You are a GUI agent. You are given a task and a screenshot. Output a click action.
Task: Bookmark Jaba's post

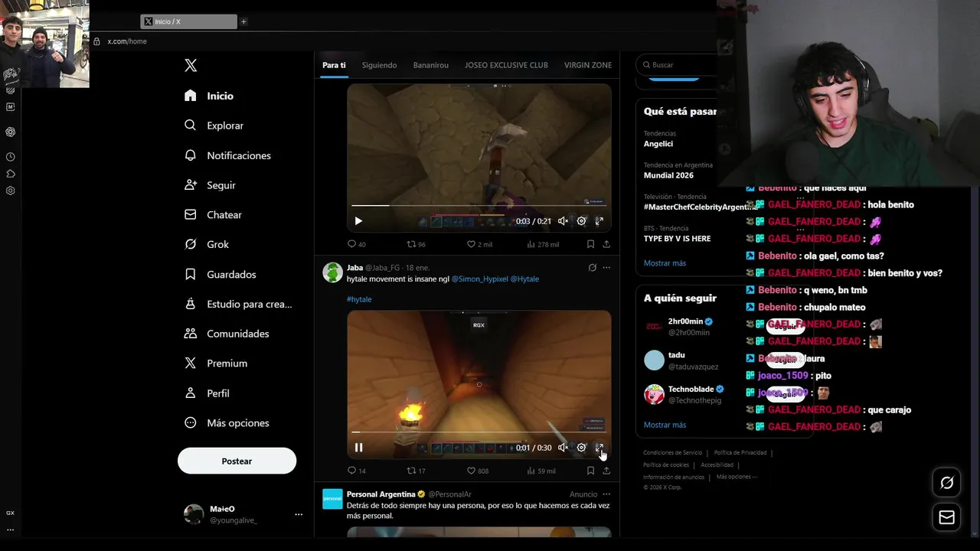pyautogui.click(x=590, y=471)
